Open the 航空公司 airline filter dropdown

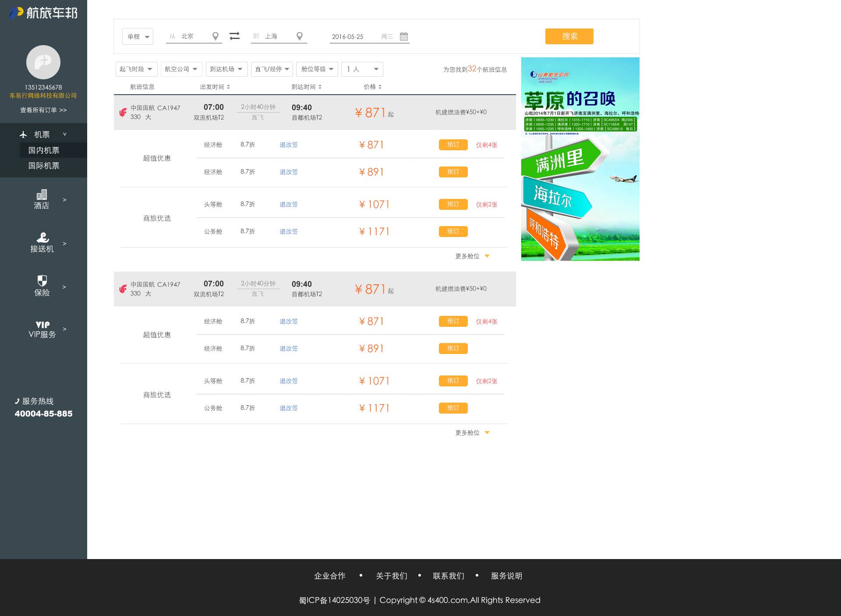click(x=181, y=69)
